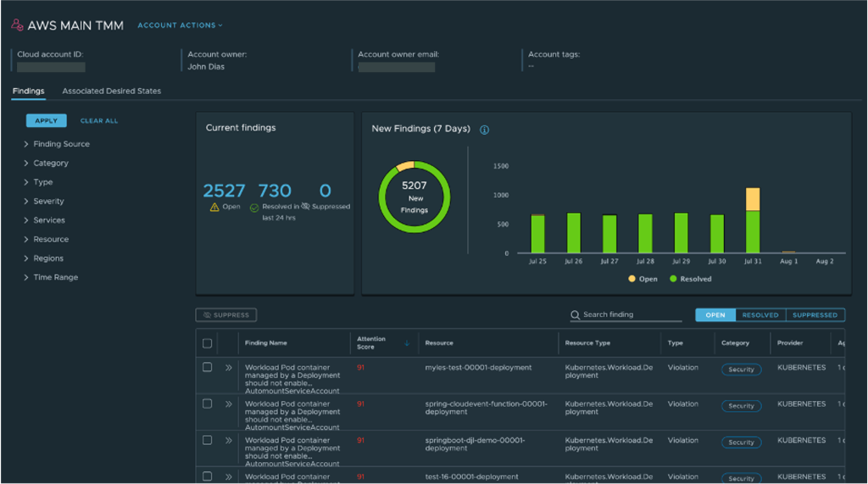The width and height of the screenshot is (868, 484).
Task: Click the sort arrow in Attention Score column
Action: (407, 342)
